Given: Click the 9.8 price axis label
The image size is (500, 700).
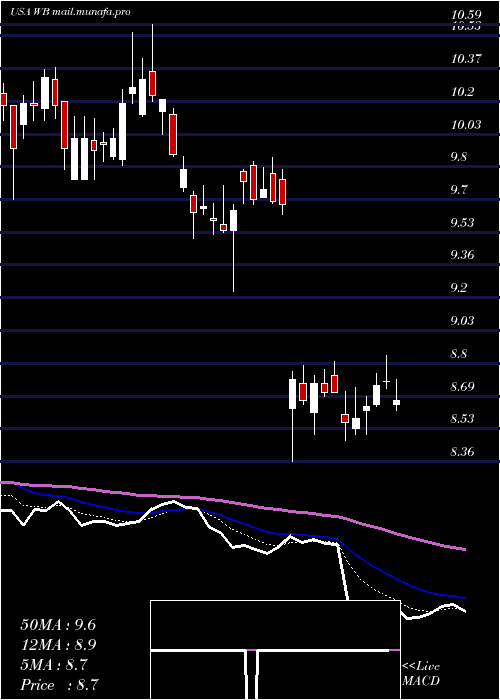Looking at the screenshot, I should (458, 157).
